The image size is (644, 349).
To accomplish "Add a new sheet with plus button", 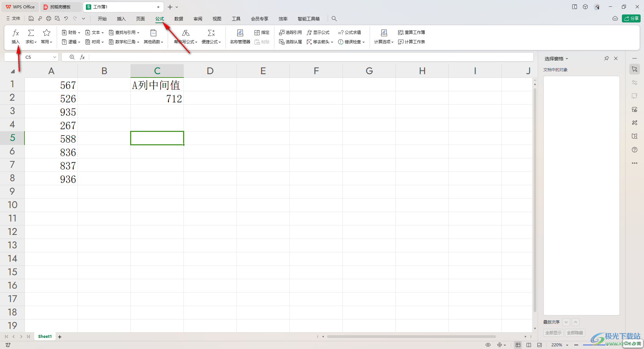I will point(60,337).
